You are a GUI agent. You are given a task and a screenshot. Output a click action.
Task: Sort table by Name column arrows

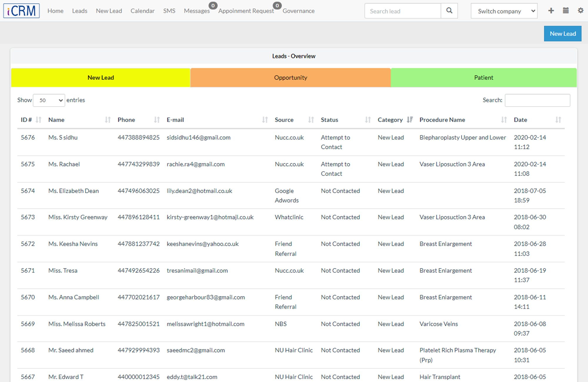click(108, 120)
